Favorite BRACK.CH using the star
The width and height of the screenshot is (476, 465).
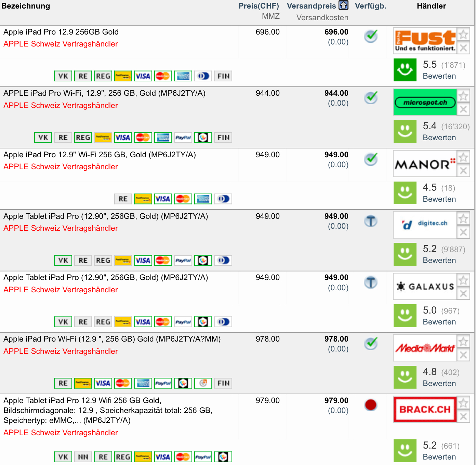tap(463, 403)
